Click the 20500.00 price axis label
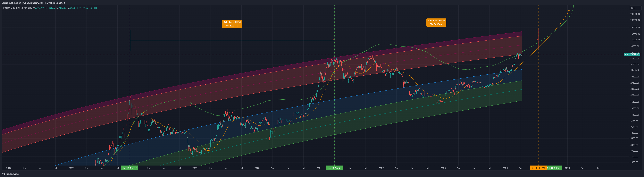 [x=635, y=95]
